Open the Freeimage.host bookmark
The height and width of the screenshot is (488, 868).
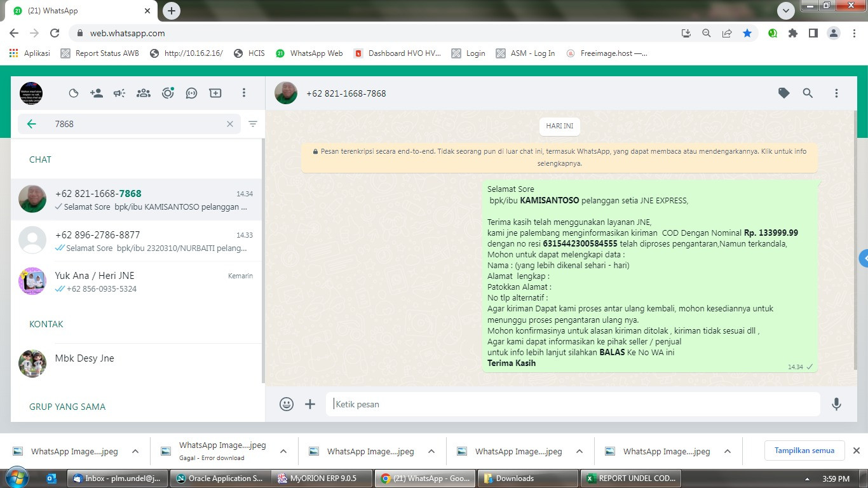coord(607,53)
